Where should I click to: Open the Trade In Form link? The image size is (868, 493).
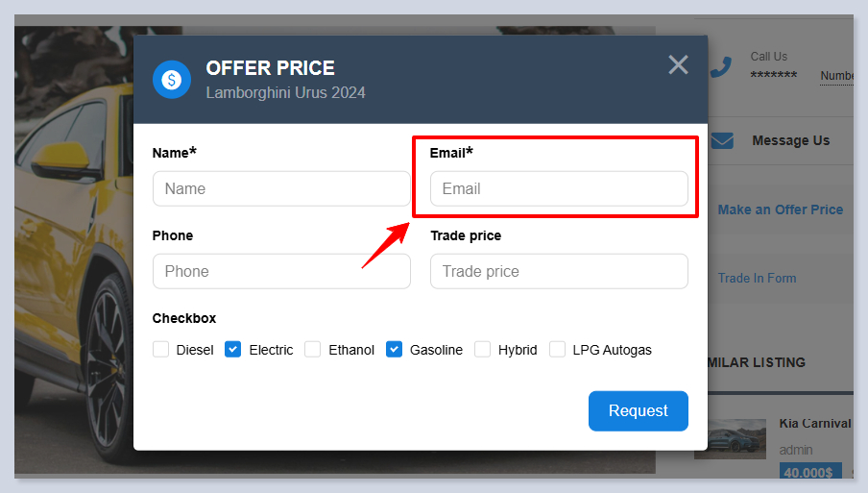(757, 278)
